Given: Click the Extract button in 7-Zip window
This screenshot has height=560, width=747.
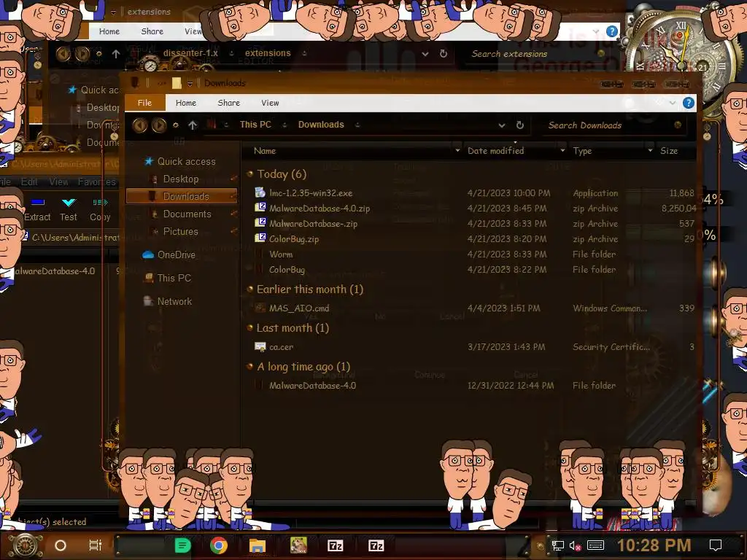Looking at the screenshot, I should point(37,209).
